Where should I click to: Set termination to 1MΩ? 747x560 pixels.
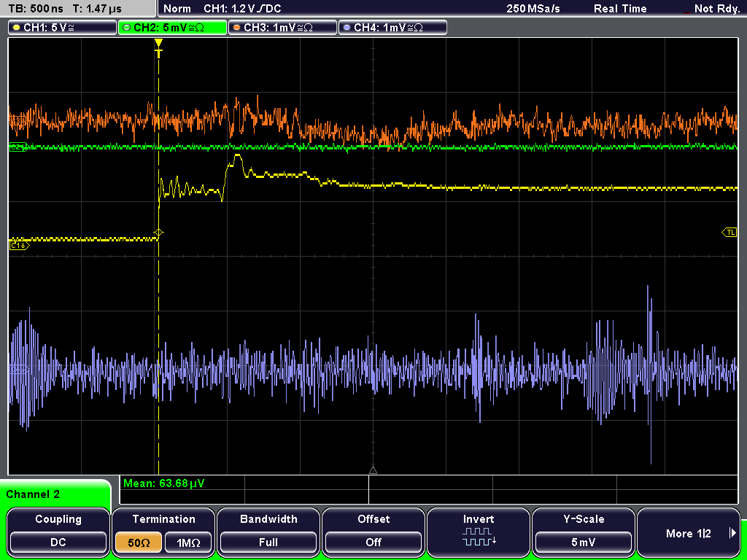tap(188, 542)
